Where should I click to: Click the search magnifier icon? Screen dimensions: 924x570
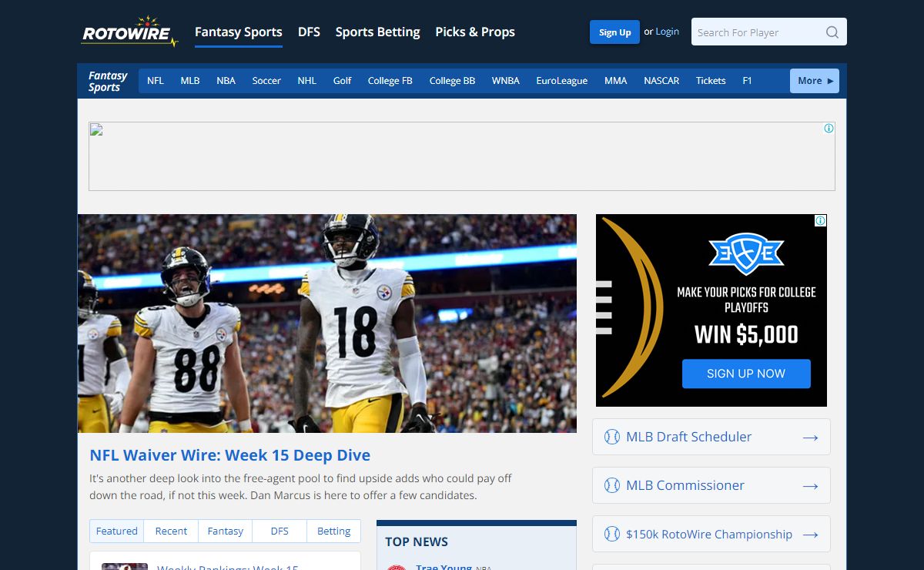coord(832,32)
